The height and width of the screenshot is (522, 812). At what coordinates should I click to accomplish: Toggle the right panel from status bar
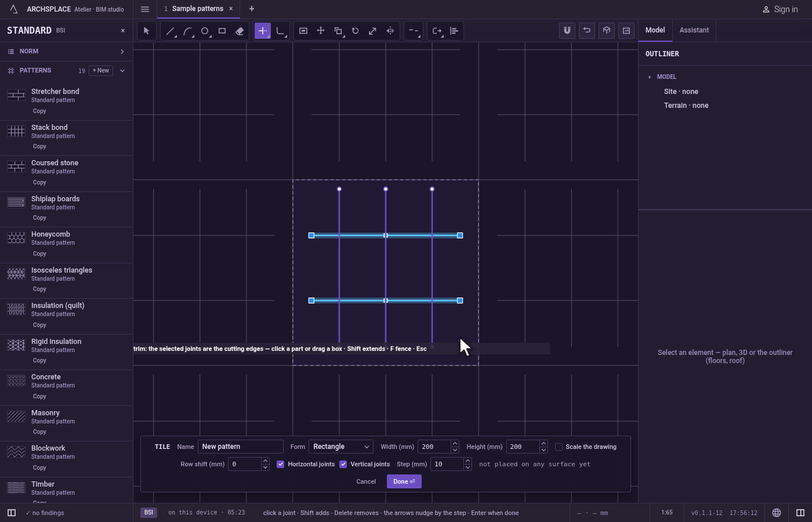800,513
